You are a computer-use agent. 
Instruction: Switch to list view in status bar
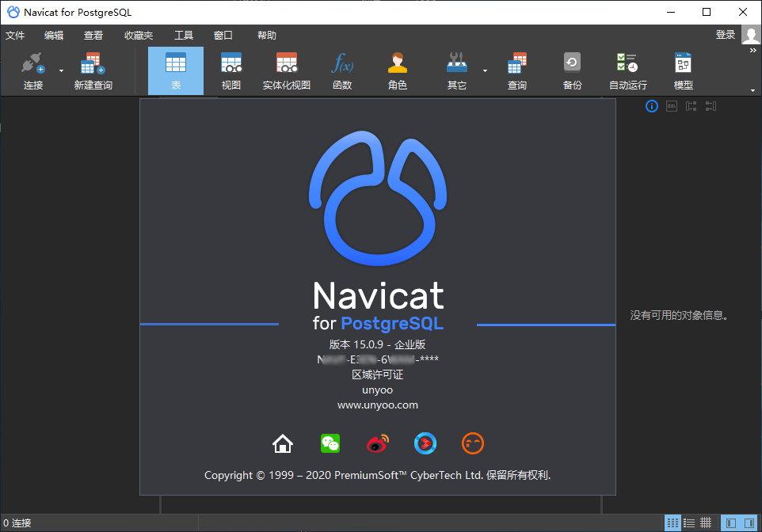click(x=689, y=522)
